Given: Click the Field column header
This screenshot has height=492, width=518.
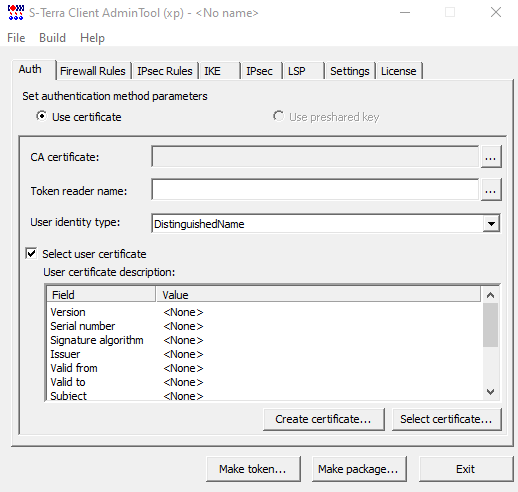Looking at the screenshot, I should click(x=101, y=295).
